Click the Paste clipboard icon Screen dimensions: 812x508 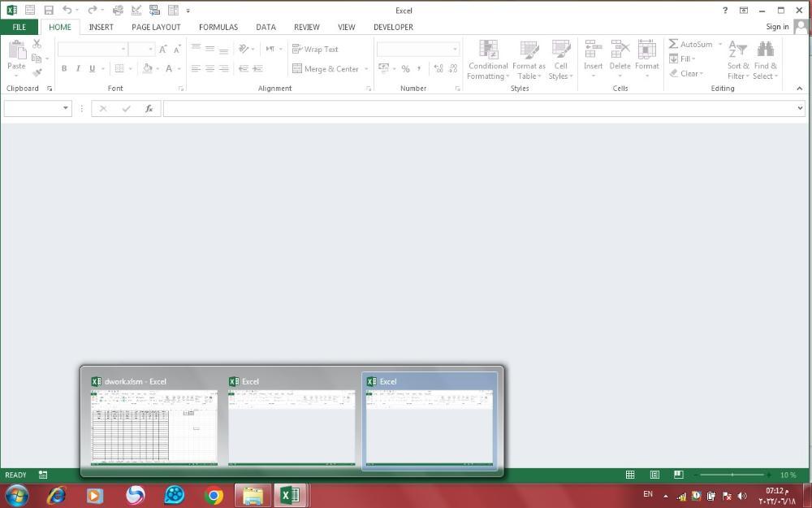[x=16, y=50]
